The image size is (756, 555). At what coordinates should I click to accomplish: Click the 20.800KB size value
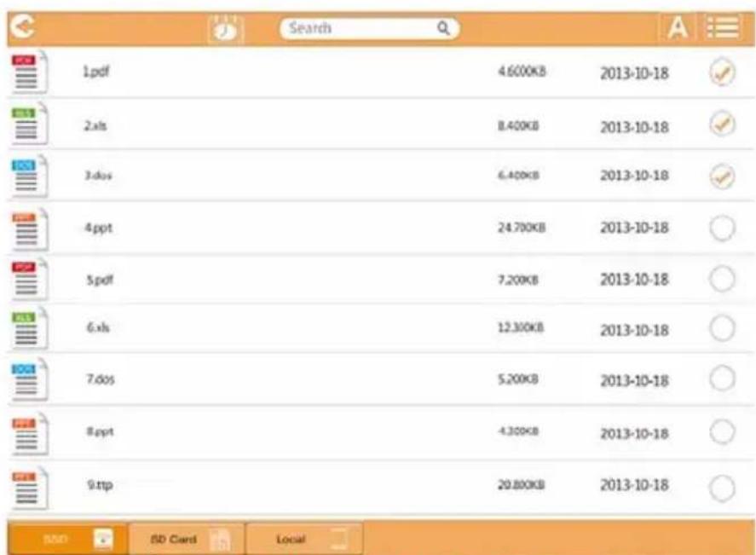click(522, 484)
